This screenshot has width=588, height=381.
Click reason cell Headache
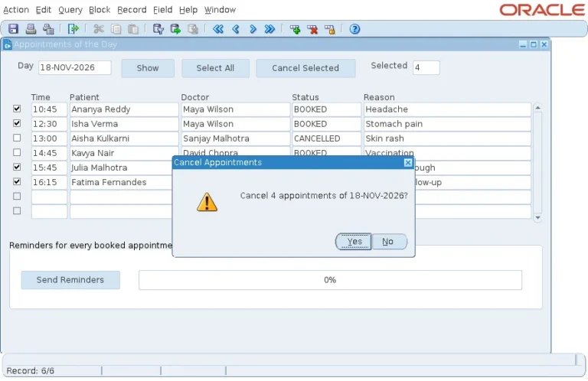[447, 109]
